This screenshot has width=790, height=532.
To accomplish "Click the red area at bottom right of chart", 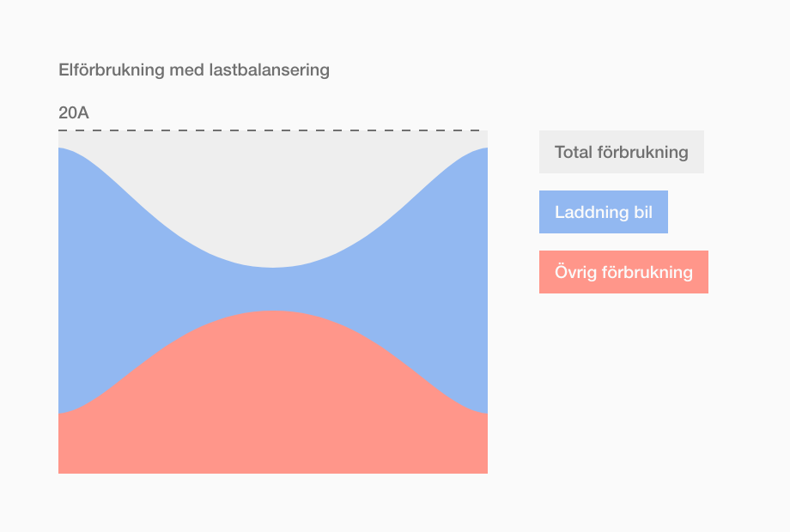I will (453, 443).
